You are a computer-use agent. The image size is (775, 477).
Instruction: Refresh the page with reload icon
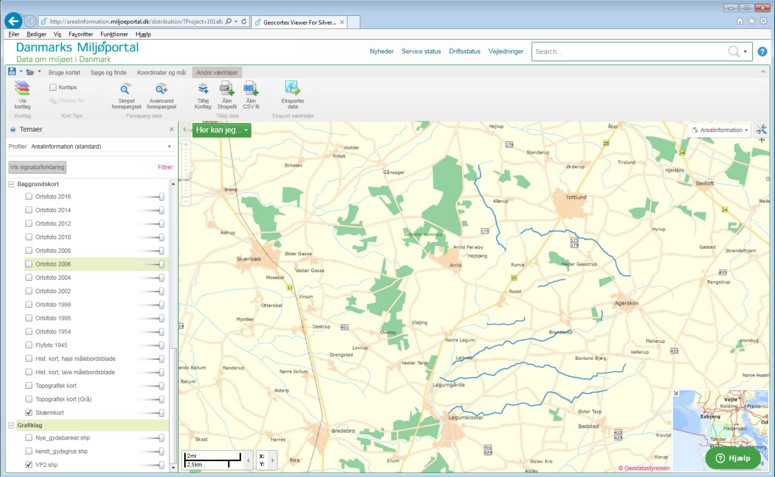(x=244, y=22)
